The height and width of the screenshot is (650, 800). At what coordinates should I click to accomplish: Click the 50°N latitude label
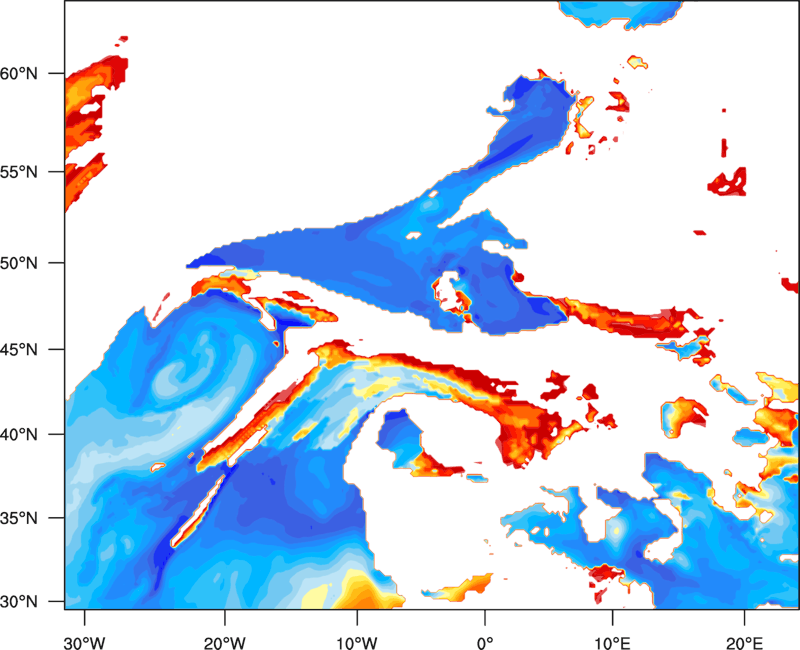click(19, 263)
